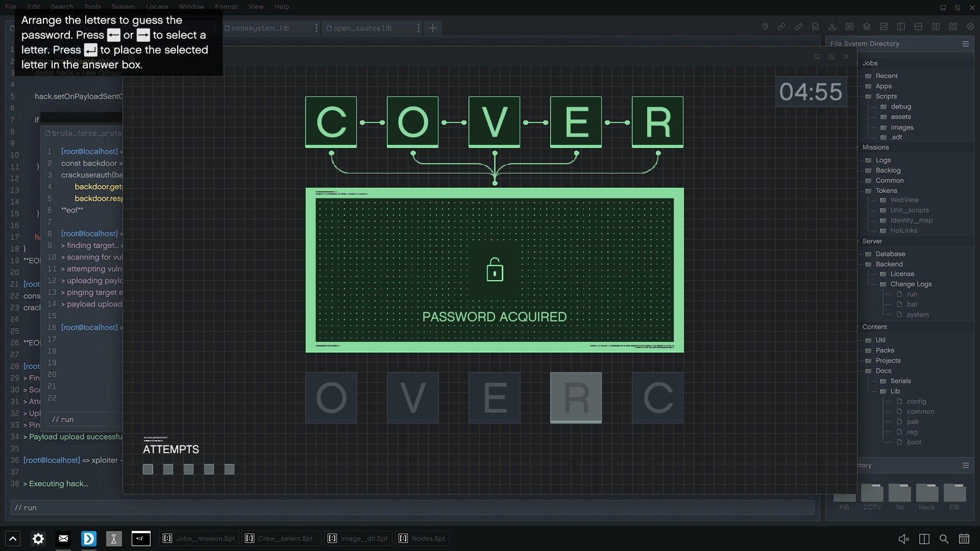Open Nodes.Spt in the taskbar

(423, 538)
